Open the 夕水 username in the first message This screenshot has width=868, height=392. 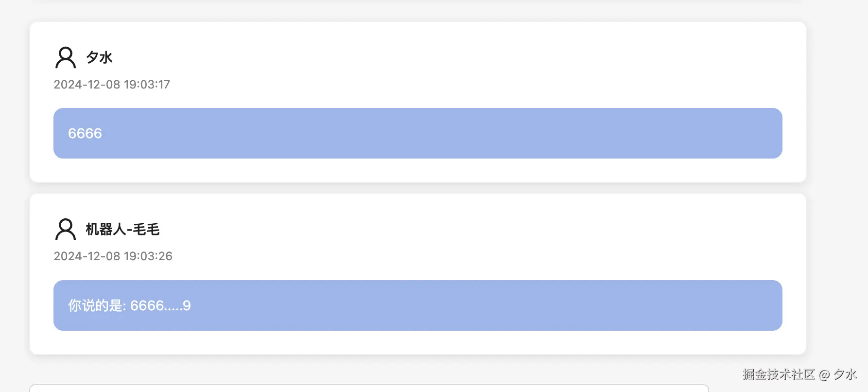pos(99,57)
